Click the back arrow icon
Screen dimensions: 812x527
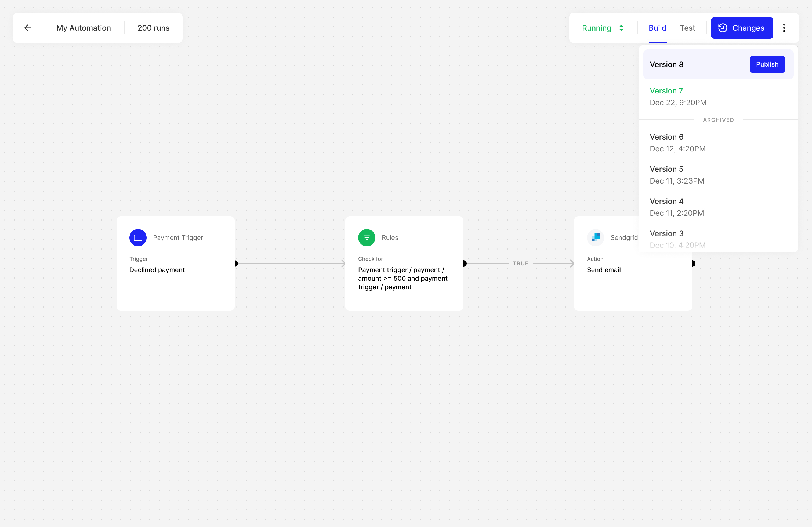(28, 28)
